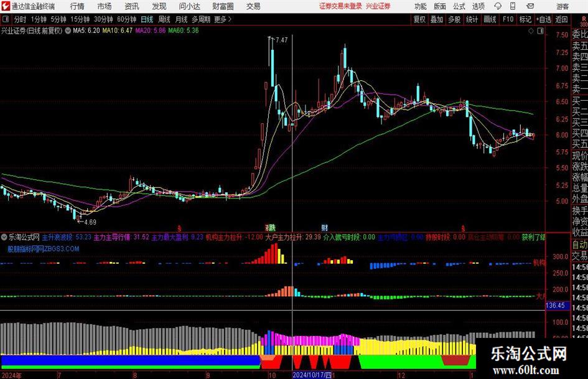Switch to the 30分钟 period tab
This screenshot has width=588, height=379.
click(x=103, y=19)
